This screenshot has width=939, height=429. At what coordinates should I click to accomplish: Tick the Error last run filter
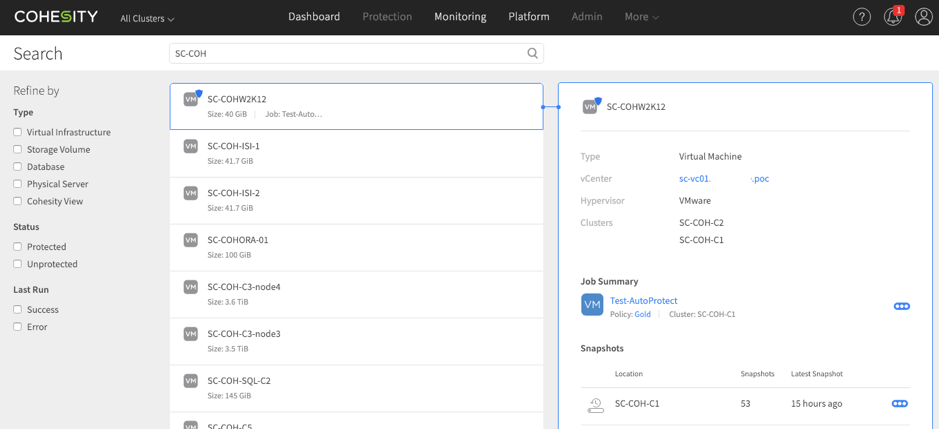(18, 327)
